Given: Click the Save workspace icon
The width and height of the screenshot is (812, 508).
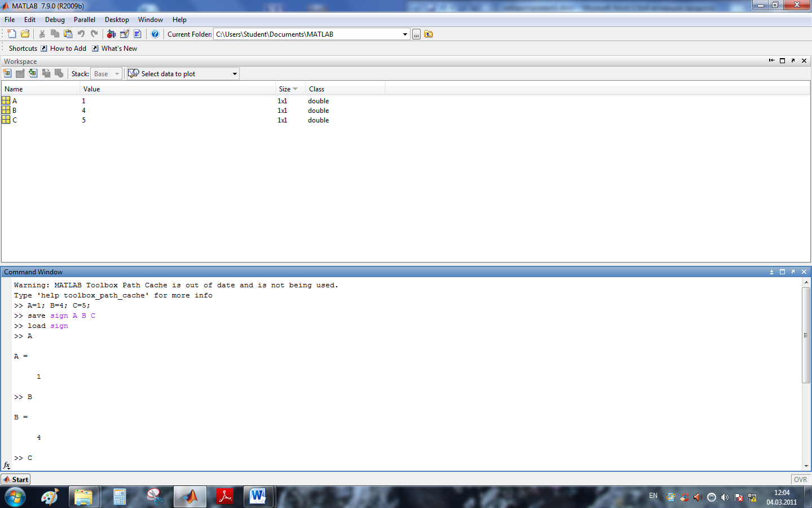Looking at the screenshot, I should pos(46,73).
